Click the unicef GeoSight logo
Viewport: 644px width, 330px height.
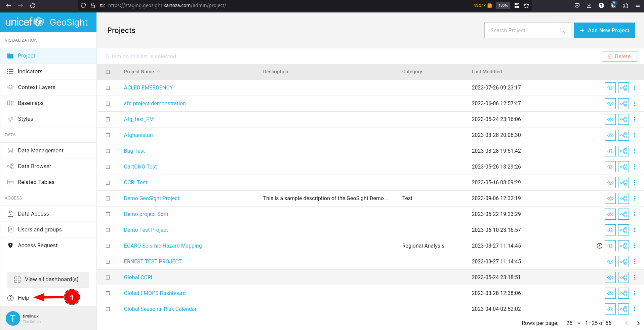(x=47, y=22)
